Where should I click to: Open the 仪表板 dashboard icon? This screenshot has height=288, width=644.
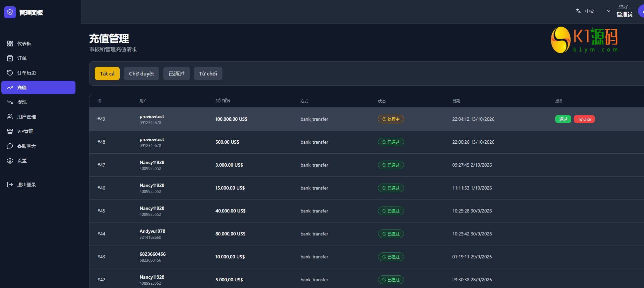[x=10, y=44]
